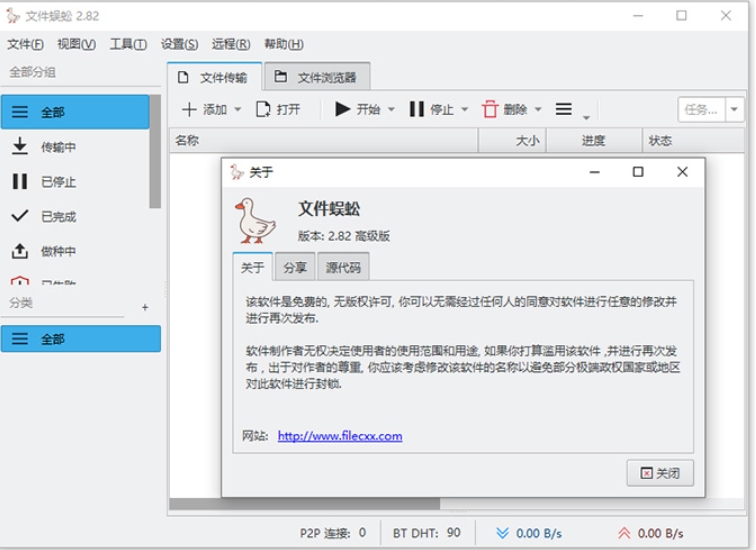Select 传输中 download item in sidebar
756x550 pixels.
58,147
